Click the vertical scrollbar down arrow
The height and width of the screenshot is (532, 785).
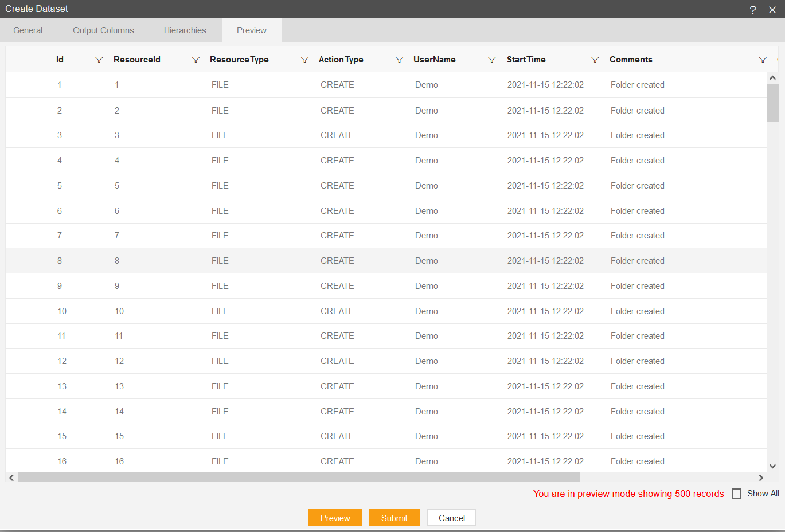click(x=772, y=466)
